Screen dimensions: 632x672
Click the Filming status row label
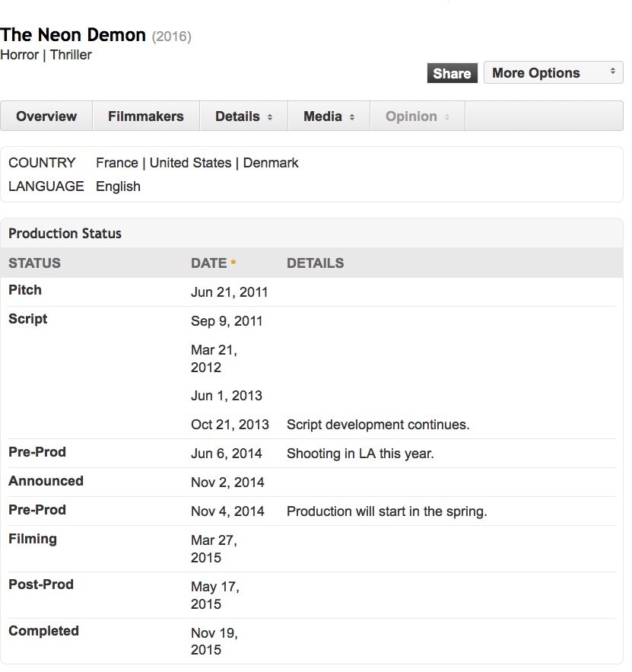click(33, 539)
